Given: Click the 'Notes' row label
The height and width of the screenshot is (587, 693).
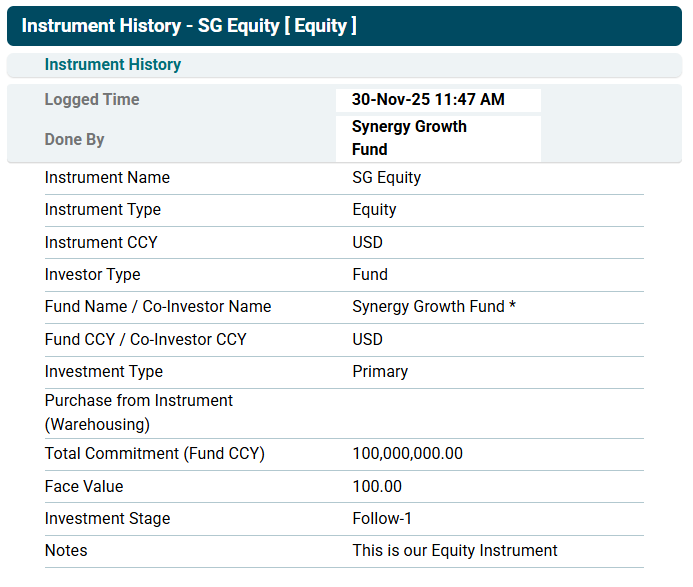Looking at the screenshot, I should [x=66, y=551].
